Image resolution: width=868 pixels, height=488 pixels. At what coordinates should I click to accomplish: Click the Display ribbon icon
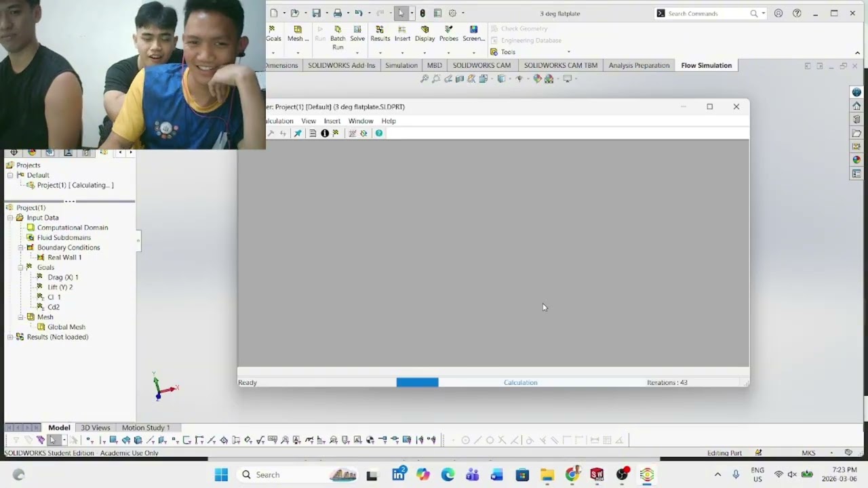(425, 33)
